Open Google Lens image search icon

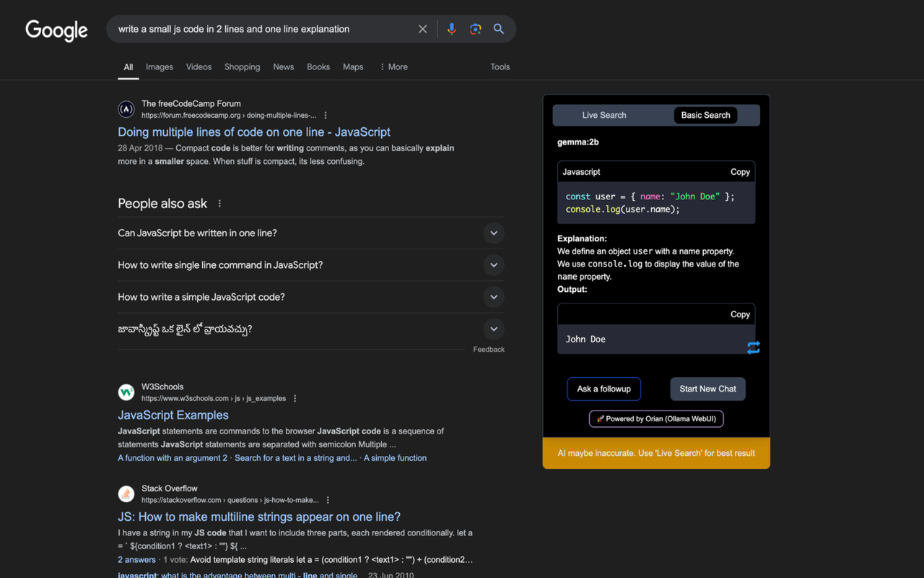[475, 29]
